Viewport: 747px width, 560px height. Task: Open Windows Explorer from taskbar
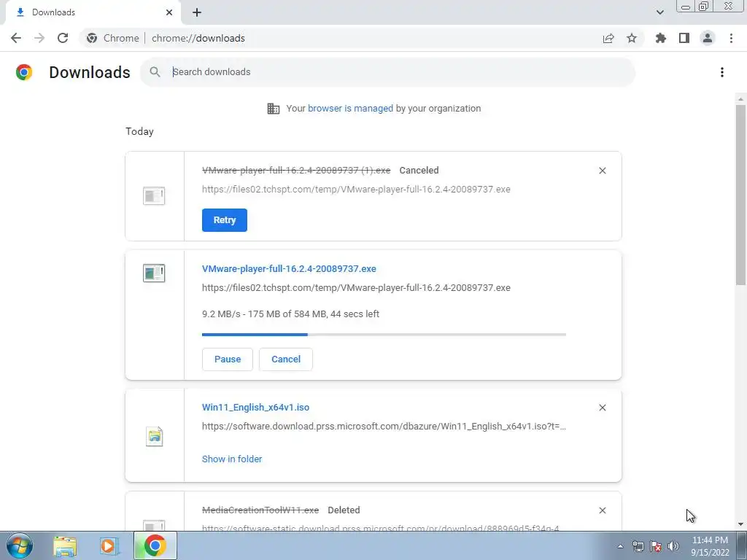click(65, 546)
